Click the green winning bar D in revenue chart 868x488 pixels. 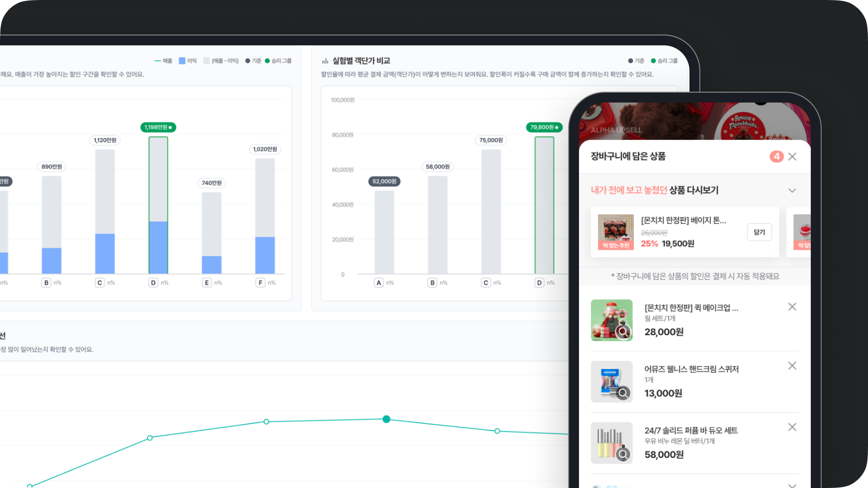pyautogui.click(x=158, y=205)
